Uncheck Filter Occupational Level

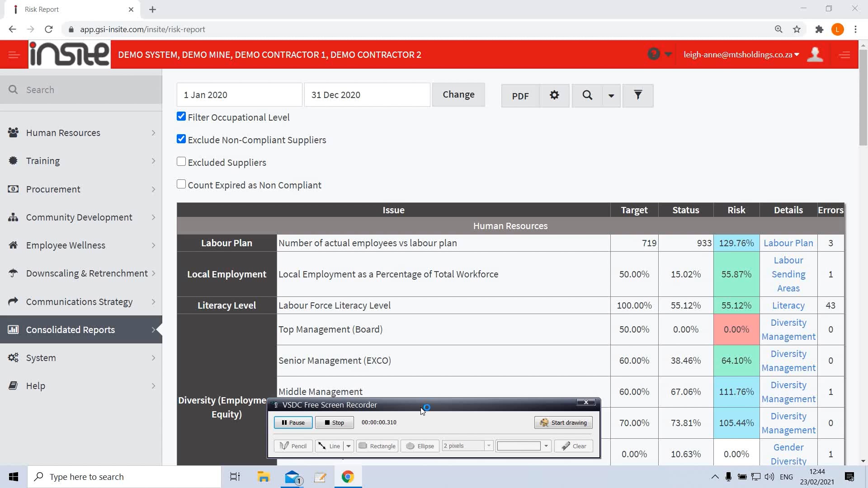[181, 116]
